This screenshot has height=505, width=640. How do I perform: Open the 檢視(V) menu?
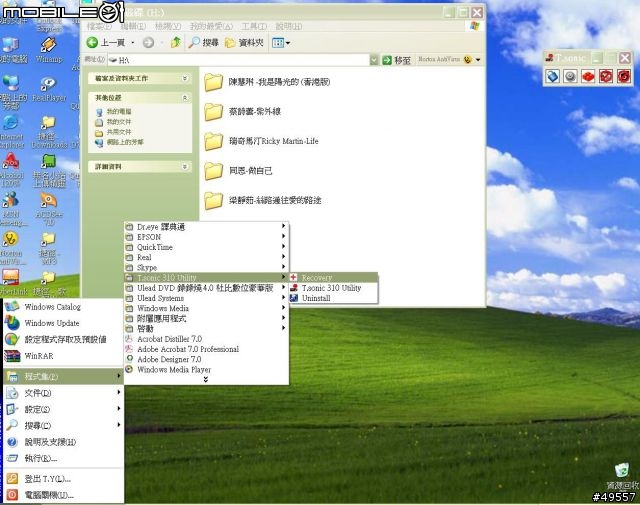point(167,26)
